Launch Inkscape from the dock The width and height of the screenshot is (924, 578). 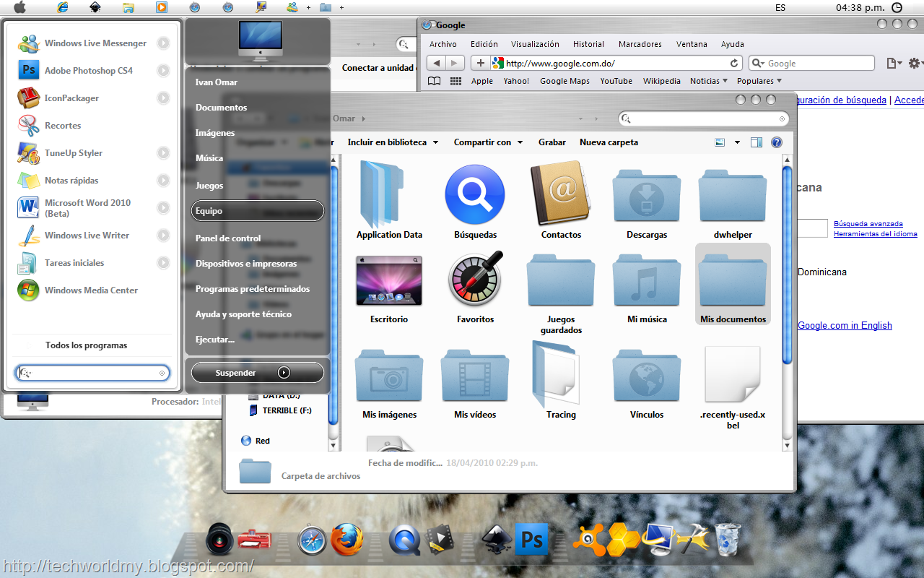pos(497,540)
